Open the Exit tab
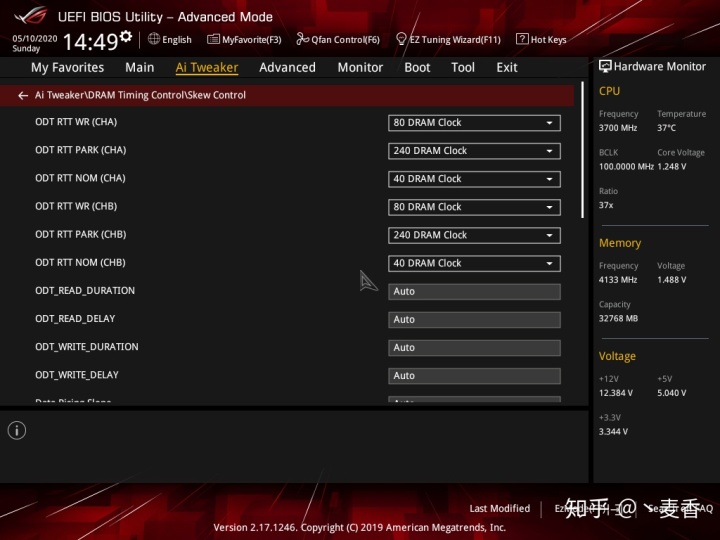The image size is (720, 540). point(507,68)
